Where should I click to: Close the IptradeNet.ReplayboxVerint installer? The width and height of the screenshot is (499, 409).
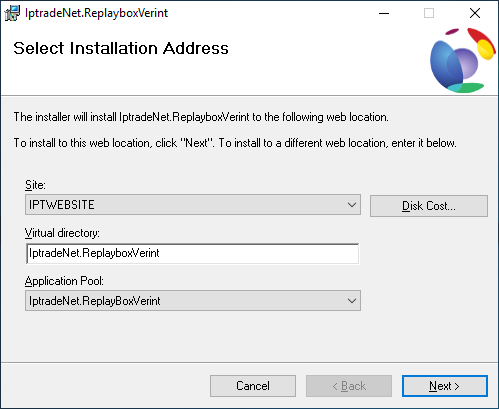pyautogui.click(x=475, y=13)
